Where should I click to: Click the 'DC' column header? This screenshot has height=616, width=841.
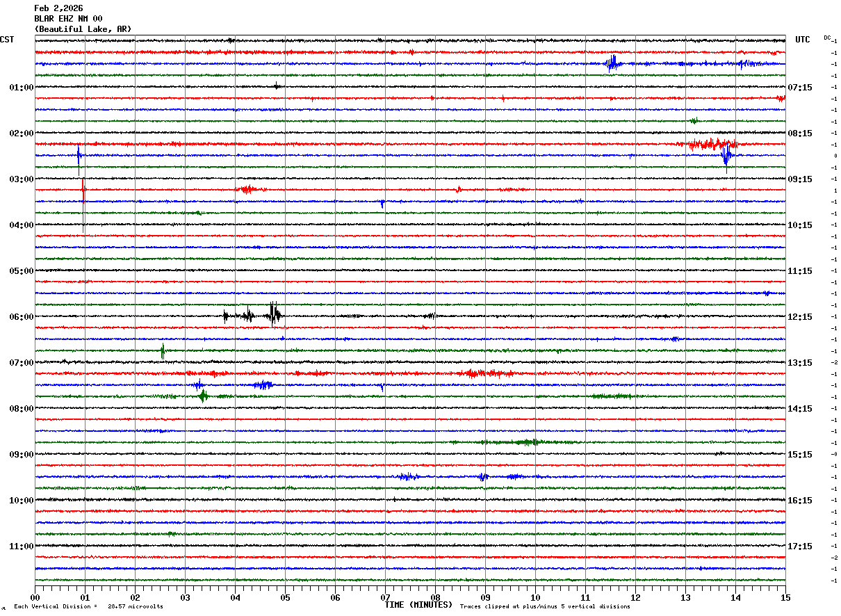[x=827, y=38]
